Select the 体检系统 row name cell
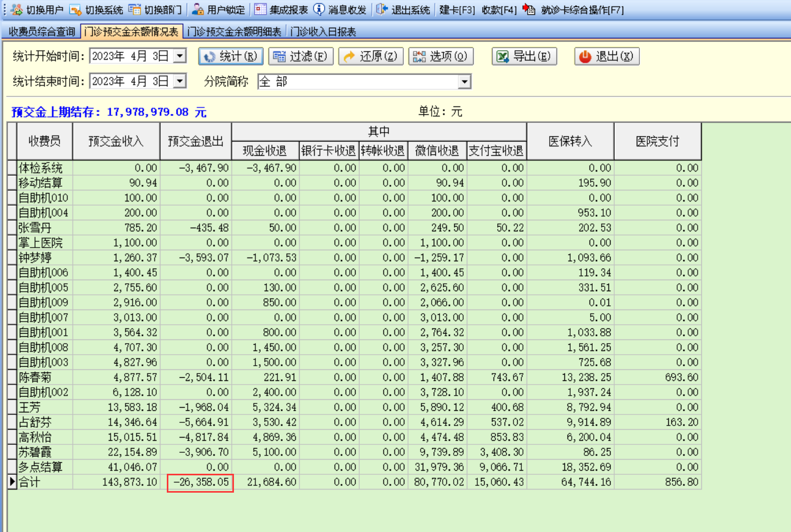Screen dimensions: 791x532 pyautogui.click(x=45, y=168)
